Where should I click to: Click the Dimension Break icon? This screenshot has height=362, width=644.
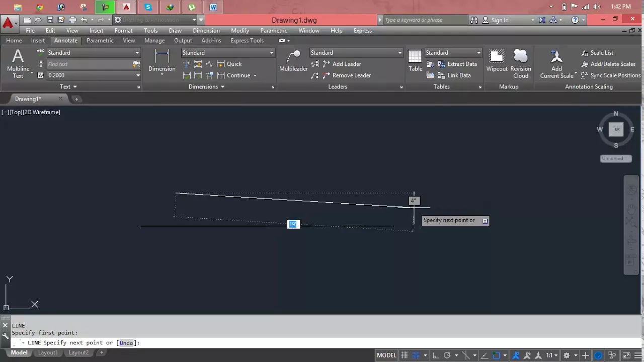[x=187, y=64]
